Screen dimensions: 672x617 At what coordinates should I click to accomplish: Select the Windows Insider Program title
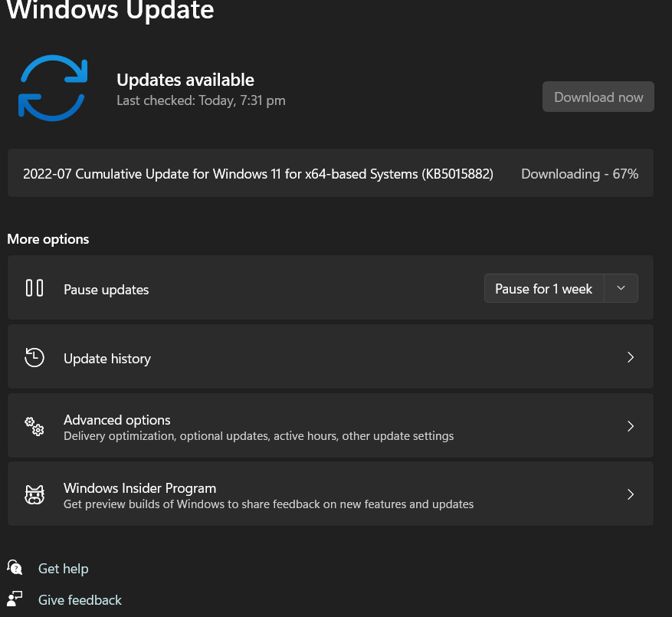[x=139, y=488]
